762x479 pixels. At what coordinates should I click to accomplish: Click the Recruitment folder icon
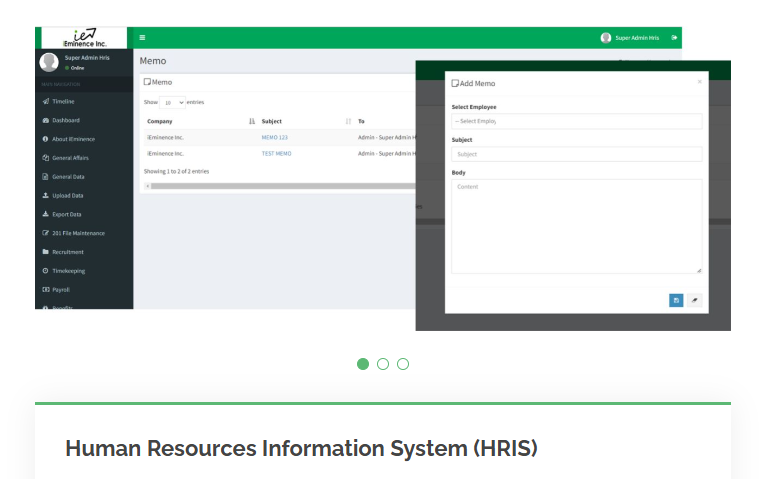[x=45, y=252]
